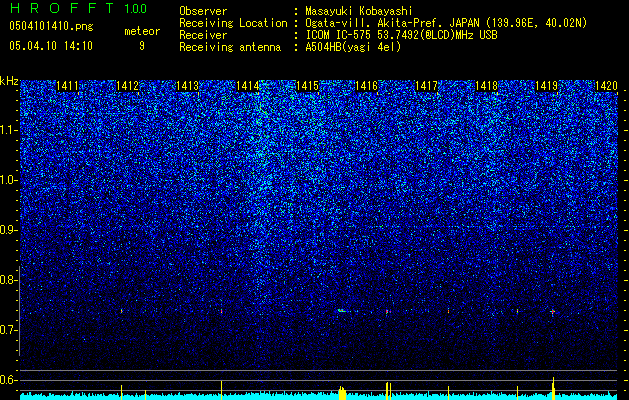Click the 1414 time marker
Viewport: 629px width, 400px height.
pos(248,86)
